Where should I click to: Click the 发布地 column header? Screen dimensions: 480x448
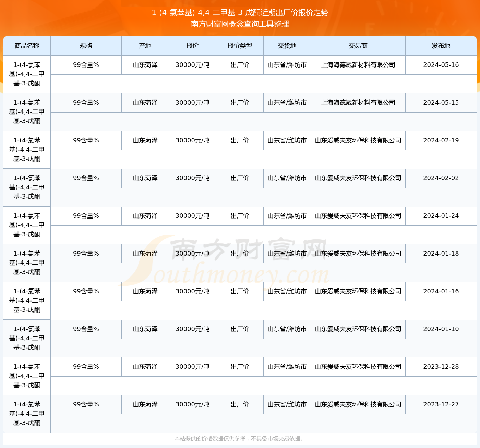pos(441,46)
